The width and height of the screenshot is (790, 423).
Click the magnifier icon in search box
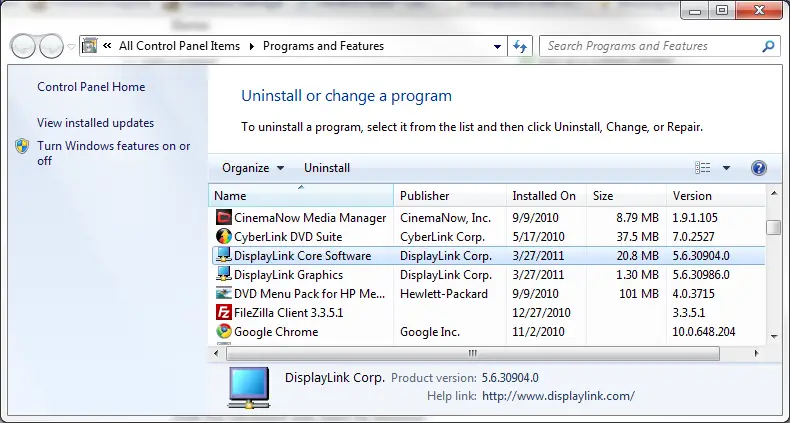click(768, 46)
